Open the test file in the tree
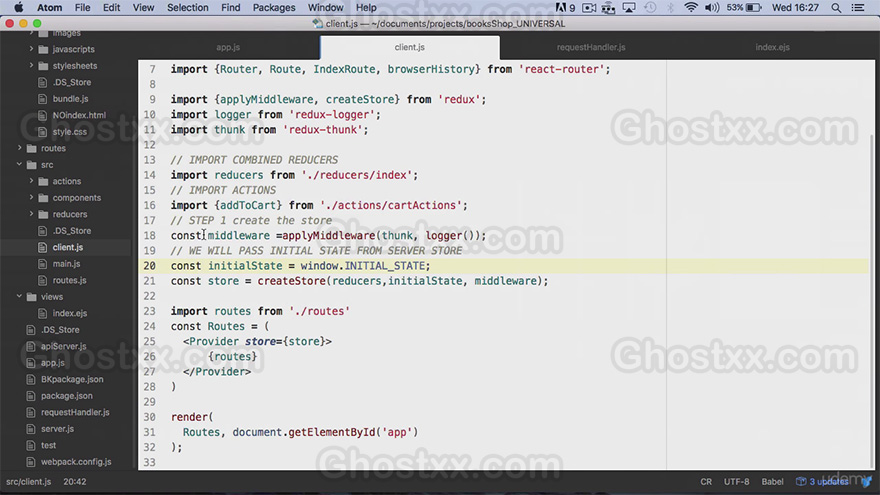The height and width of the screenshot is (495, 880). click(x=48, y=445)
